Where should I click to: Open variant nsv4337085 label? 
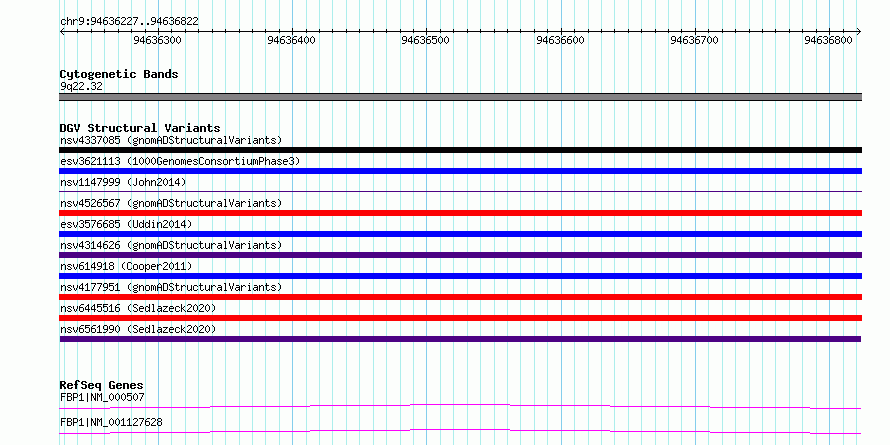coord(171,140)
